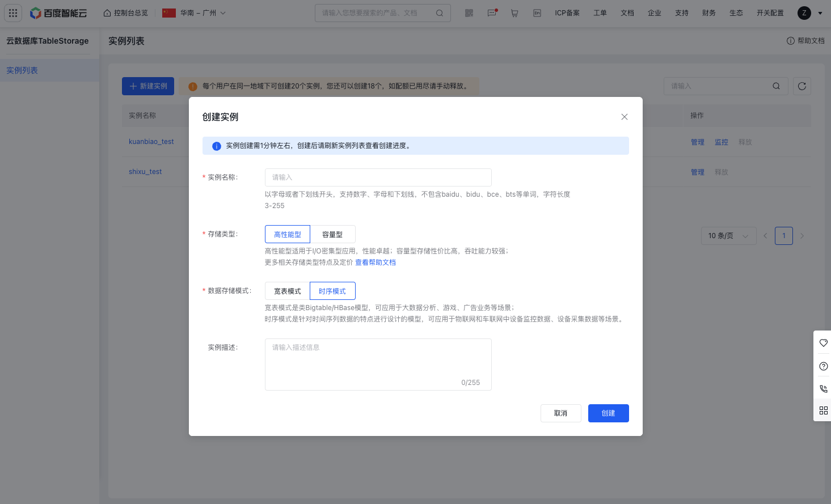Open 帮助文档 link at top right
The image size is (831, 504).
click(x=805, y=41)
